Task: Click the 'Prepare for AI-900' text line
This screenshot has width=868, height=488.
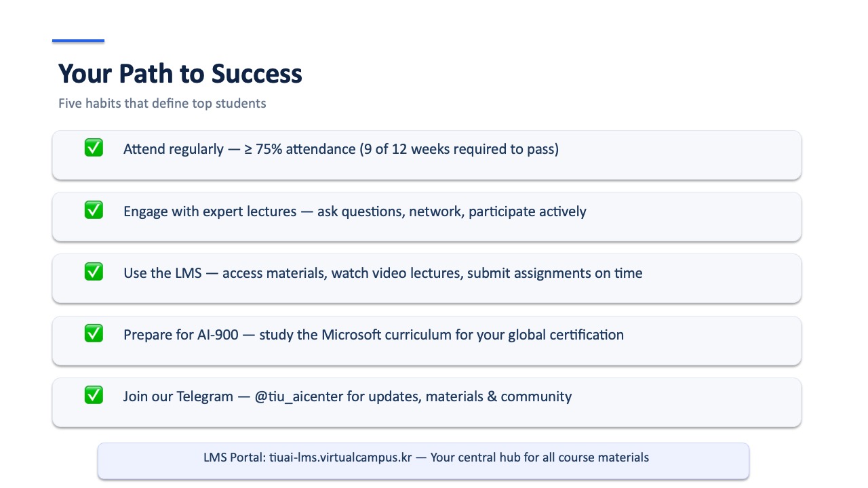Action: [x=374, y=335]
